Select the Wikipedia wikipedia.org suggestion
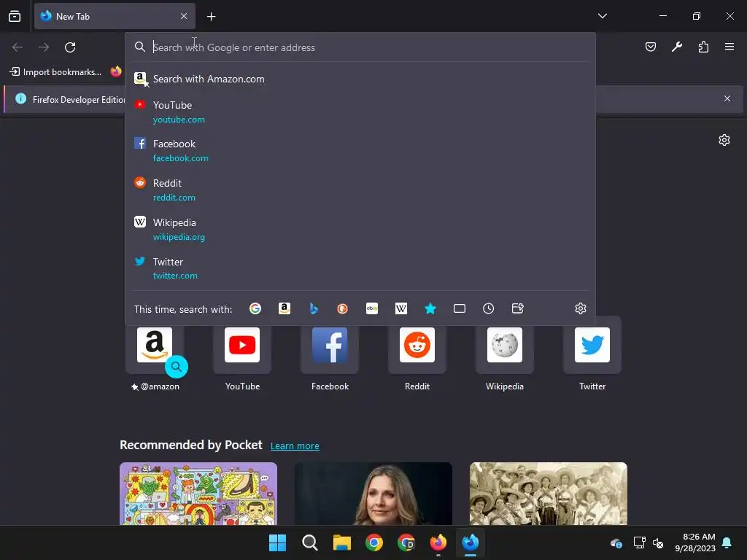The image size is (747, 560). click(x=360, y=229)
